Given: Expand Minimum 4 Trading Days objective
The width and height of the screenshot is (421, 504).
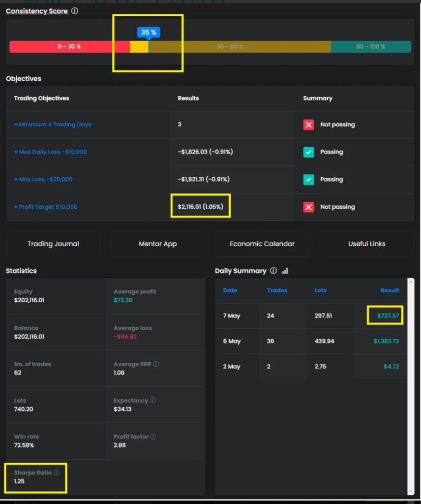Looking at the screenshot, I should click(53, 125).
